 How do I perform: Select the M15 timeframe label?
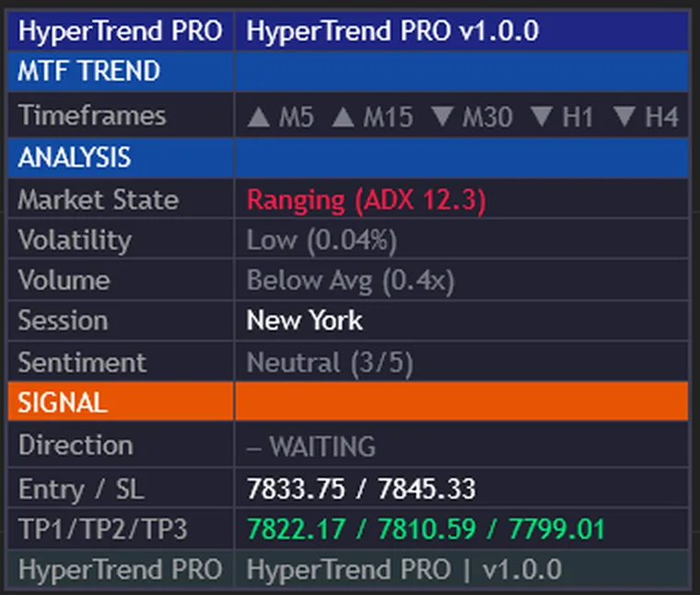tap(388, 117)
